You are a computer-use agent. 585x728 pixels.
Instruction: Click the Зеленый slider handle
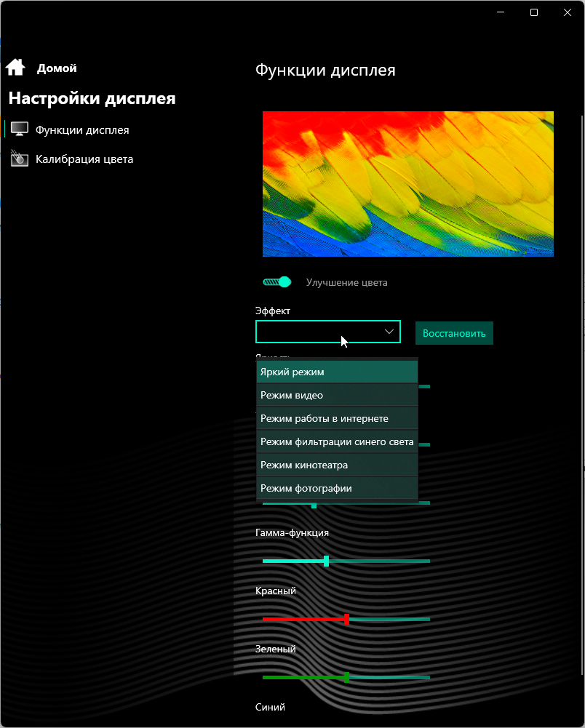tap(346, 677)
